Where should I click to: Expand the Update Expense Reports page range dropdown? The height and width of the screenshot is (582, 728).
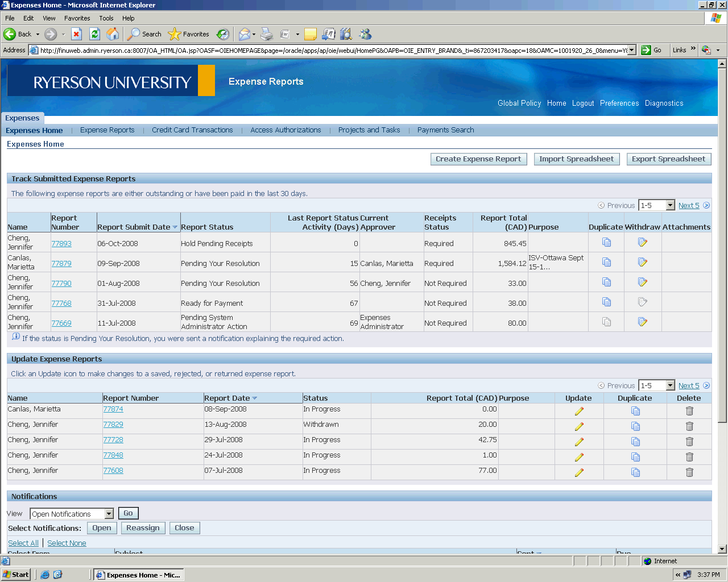tap(670, 386)
